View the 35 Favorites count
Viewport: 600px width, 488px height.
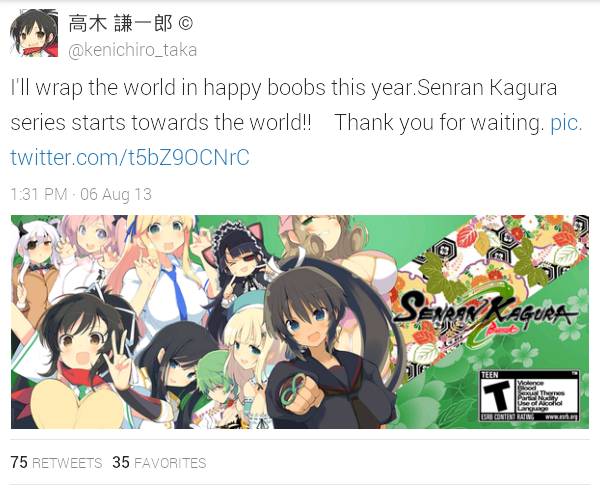(x=159, y=462)
